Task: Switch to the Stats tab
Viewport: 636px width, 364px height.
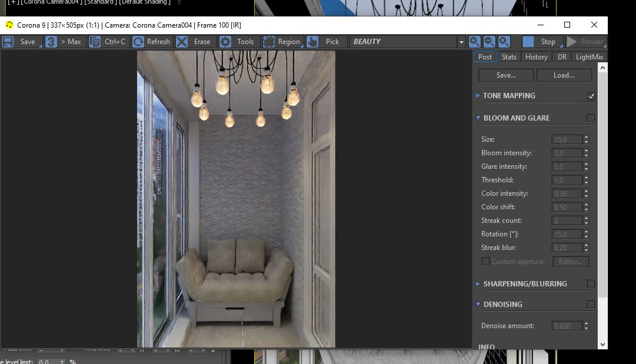Action: point(509,57)
